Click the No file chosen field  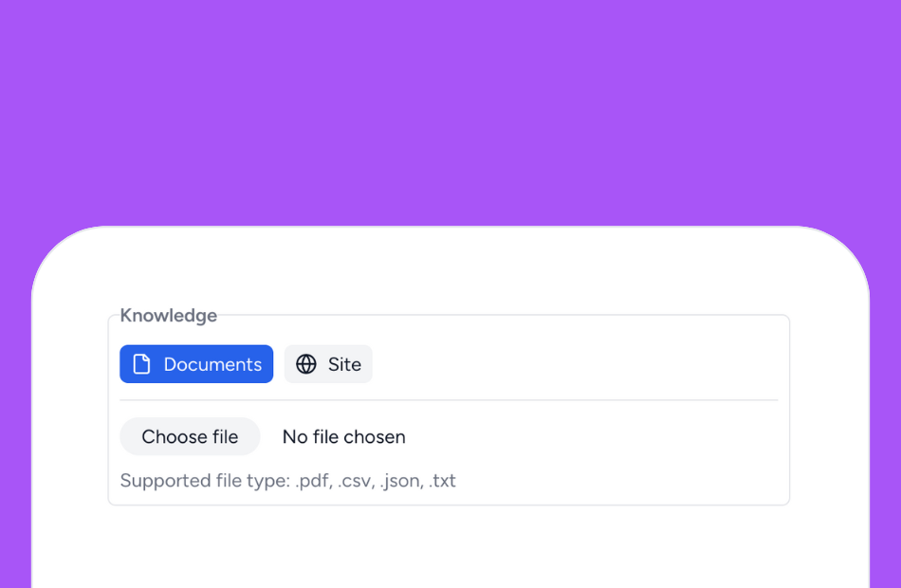click(x=343, y=436)
